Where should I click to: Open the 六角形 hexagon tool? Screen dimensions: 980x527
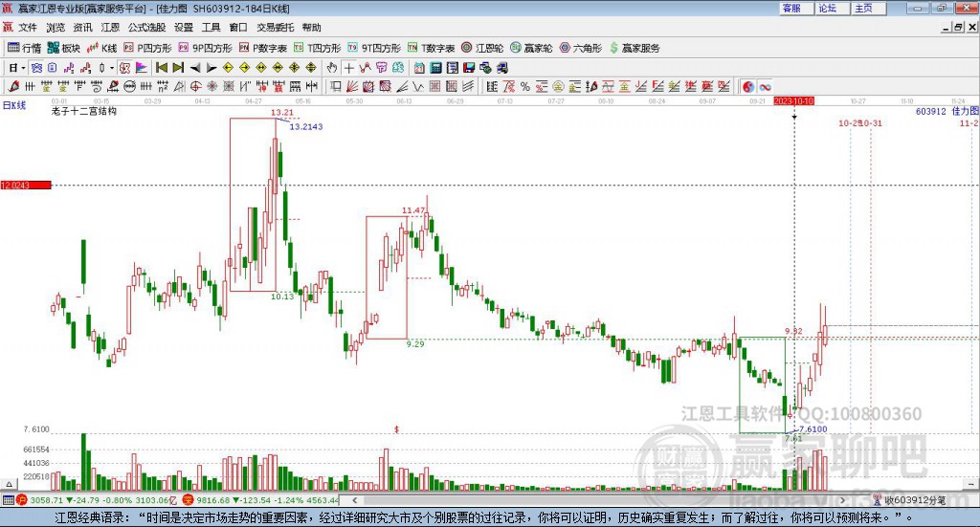tap(581, 48)
